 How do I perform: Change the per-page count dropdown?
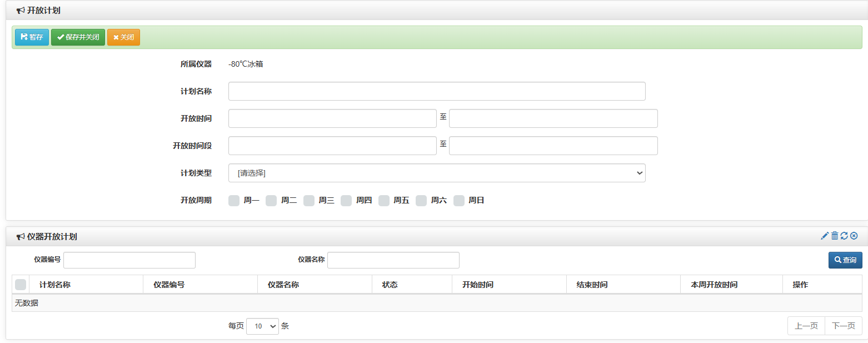coord(262,326)
